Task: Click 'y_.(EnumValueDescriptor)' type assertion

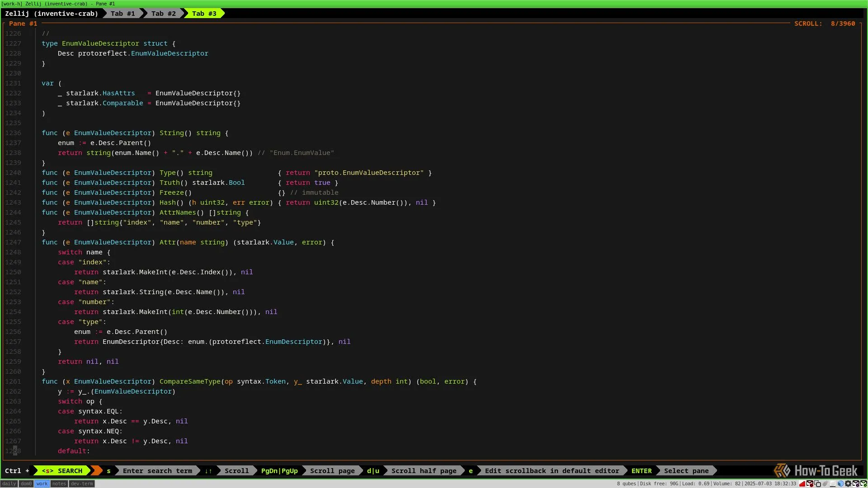Action: click(127, 391)
